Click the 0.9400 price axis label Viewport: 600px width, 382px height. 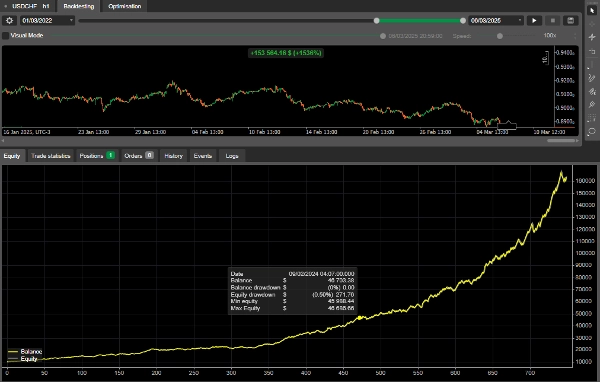565,52
